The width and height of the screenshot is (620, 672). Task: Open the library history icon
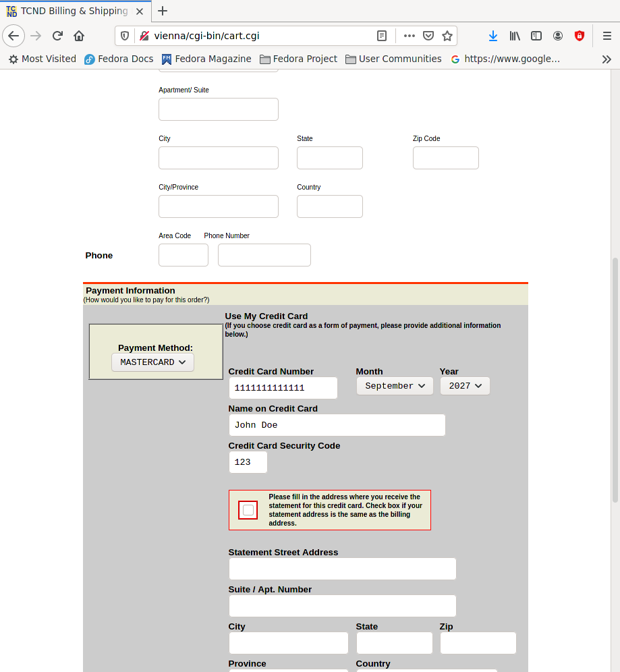coord(515,36)
